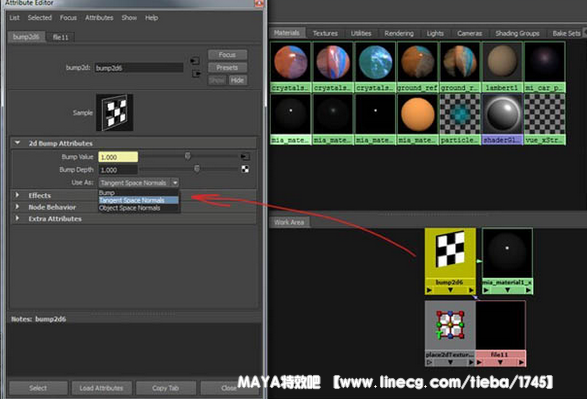This screenshot has width=587, height=399.
Task: Click the Bump Value connection icon
Action: 245,156
